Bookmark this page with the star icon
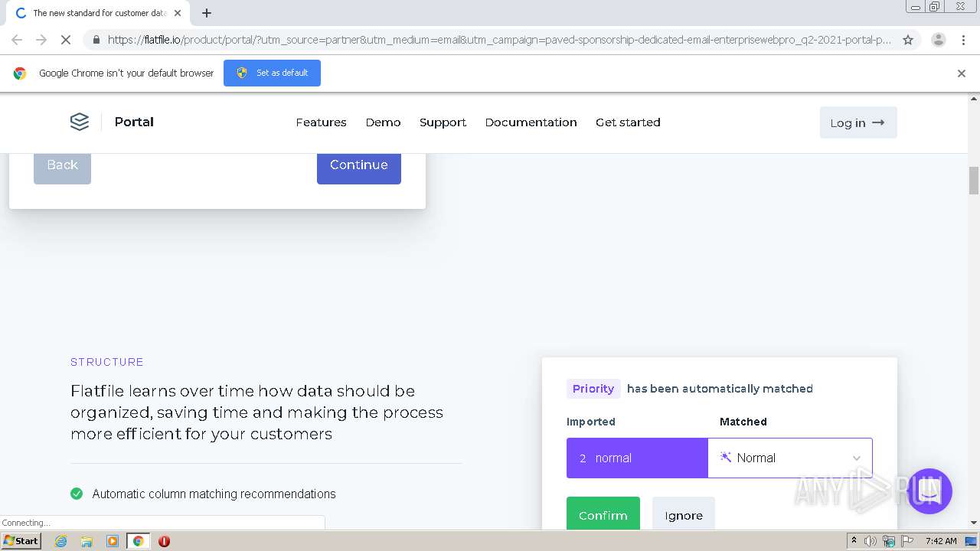The width and height of the screenshot is (980, 551). 908,40
